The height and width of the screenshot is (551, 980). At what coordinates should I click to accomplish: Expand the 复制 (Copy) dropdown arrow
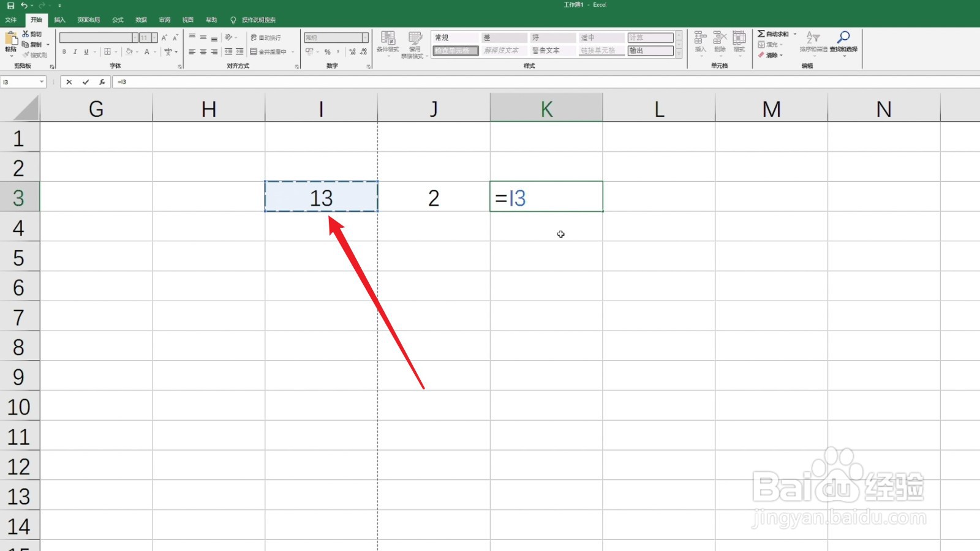48,44
